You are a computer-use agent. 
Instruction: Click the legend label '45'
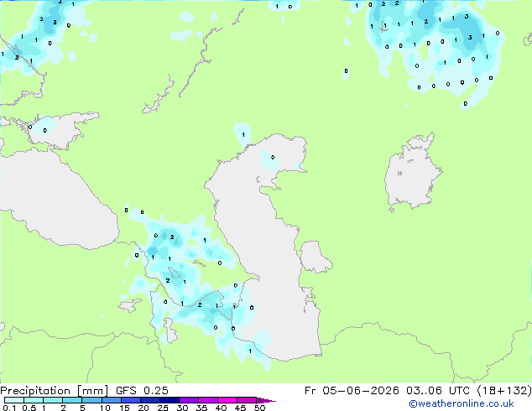click(240, 408)
